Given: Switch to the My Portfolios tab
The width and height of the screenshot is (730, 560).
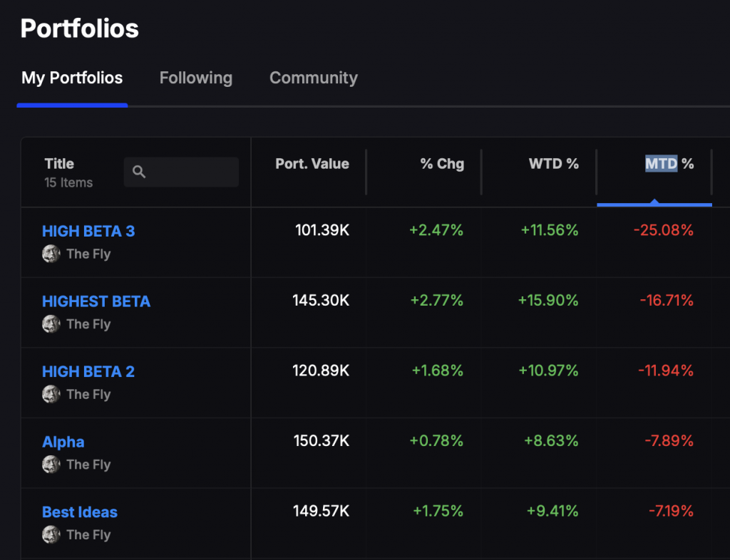Looking at the screenshot, I should [x=72, y=78].
